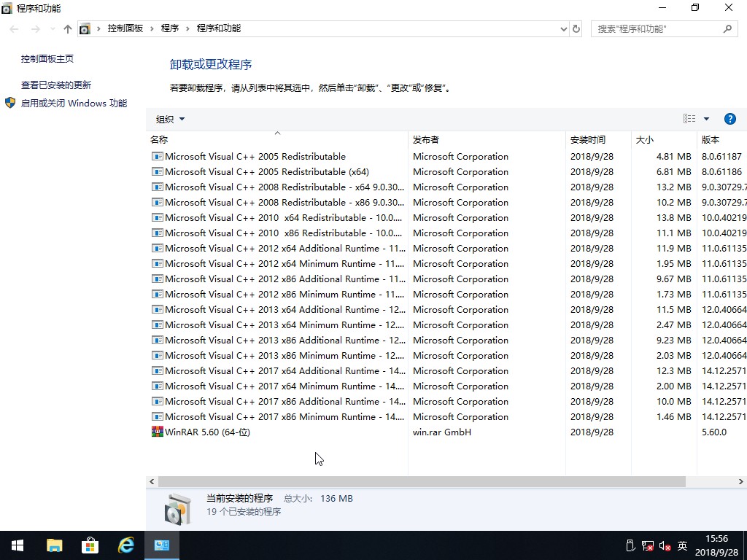Select Visual C++ 2012 x86 Minimum Runtime icon
The image size is (747, 560).
pos(158,294)
